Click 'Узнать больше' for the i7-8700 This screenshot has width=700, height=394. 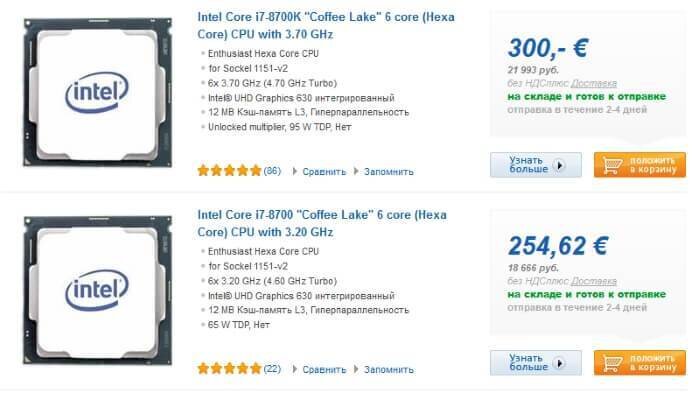point(536,362)
